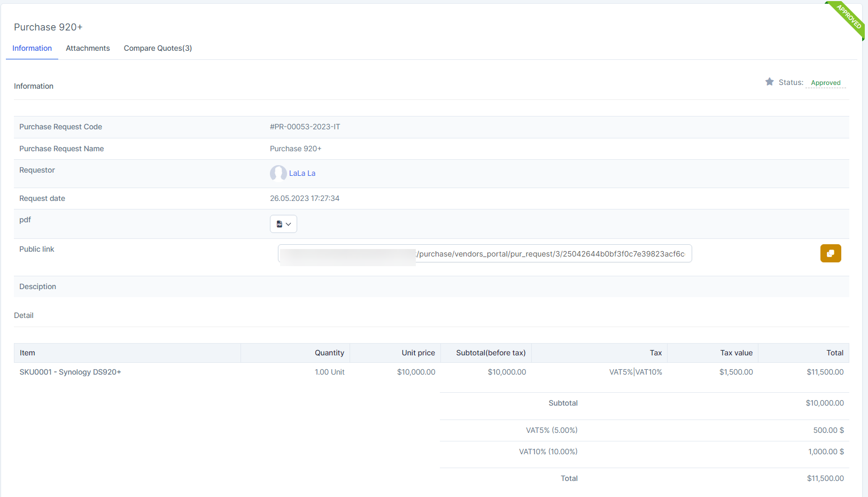Open the Compare Quotes(3) tab
This screenshot has width=868, height=497.
coord(158,48)
